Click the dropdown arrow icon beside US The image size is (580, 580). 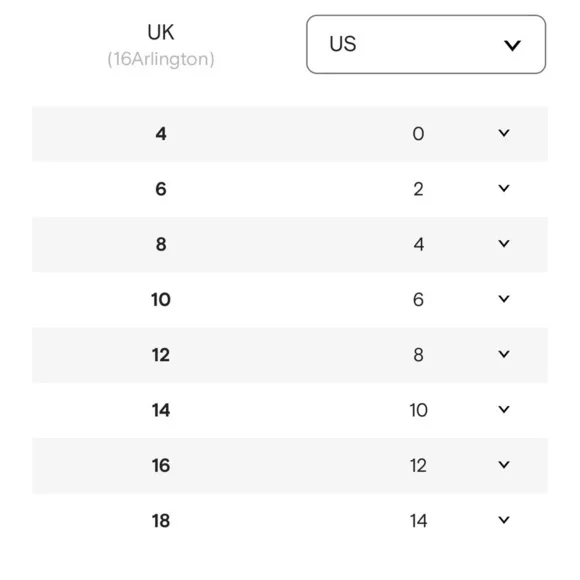pyautogui.click(x=512, y=45)
